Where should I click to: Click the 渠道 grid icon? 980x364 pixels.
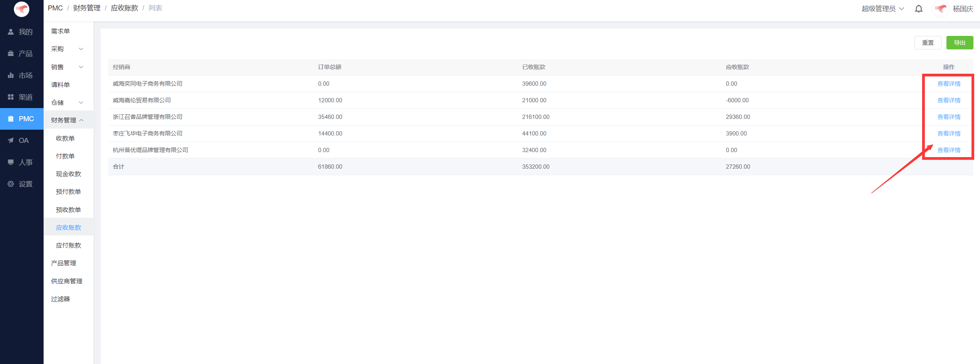coord(11,97)
